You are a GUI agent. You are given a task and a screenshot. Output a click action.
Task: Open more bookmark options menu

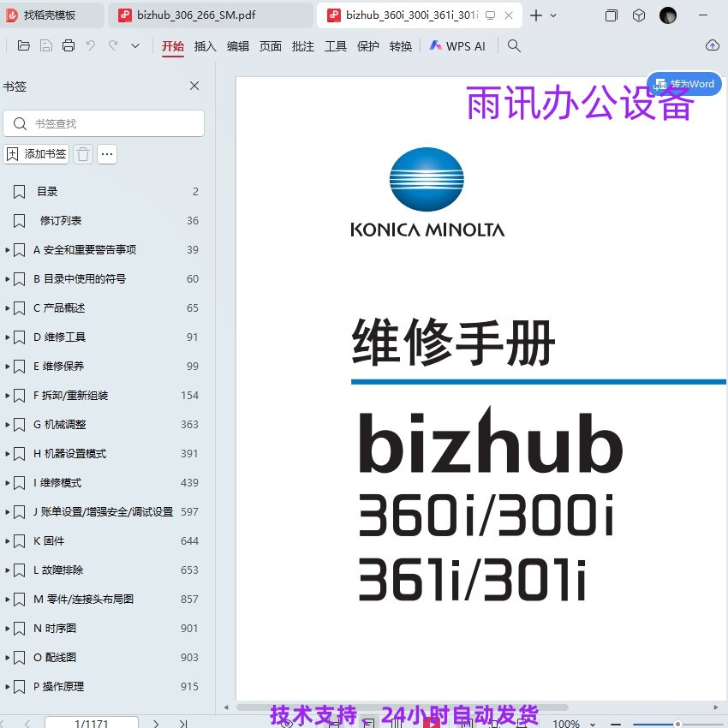tap(107, 154)
